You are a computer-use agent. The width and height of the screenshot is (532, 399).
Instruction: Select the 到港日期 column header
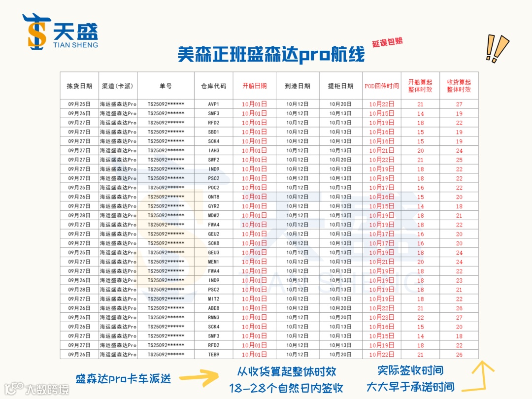pos(297,86)
